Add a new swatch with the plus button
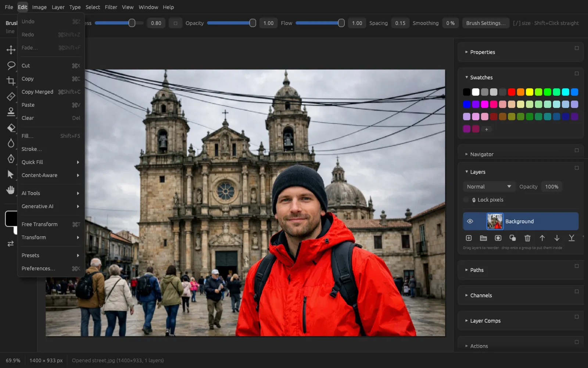This screenshot has height=368, width=588. pyautogui.click(x=487, y=129)
